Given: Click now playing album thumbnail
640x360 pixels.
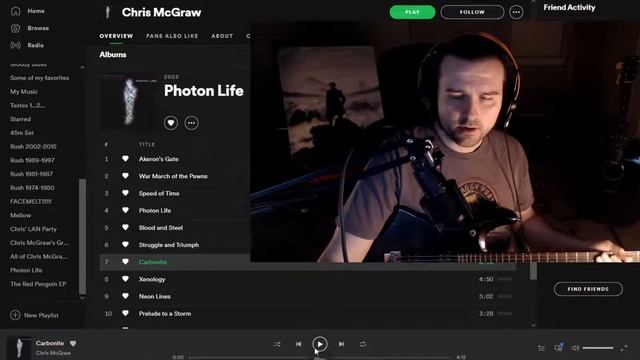Looking at the screenshot, I should (19, 348).
